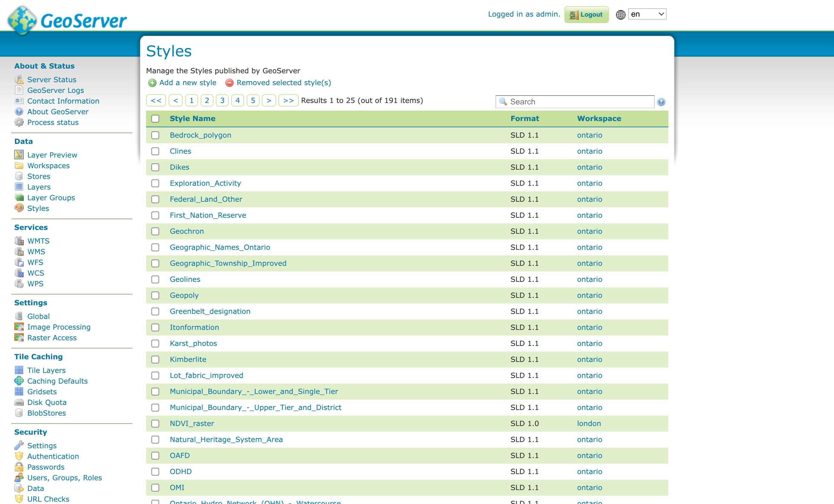
Task: Open the language selection dropdown
Action: click(x=646, y=14)
